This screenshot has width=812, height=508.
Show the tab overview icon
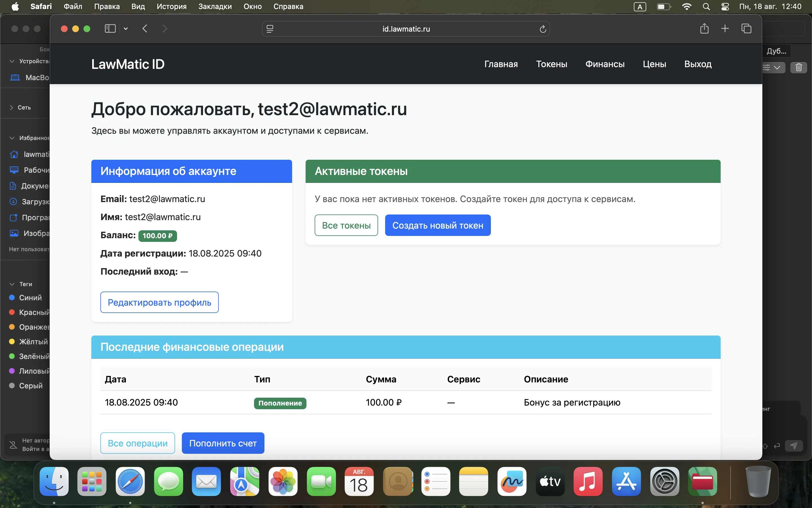coord(746,29)
